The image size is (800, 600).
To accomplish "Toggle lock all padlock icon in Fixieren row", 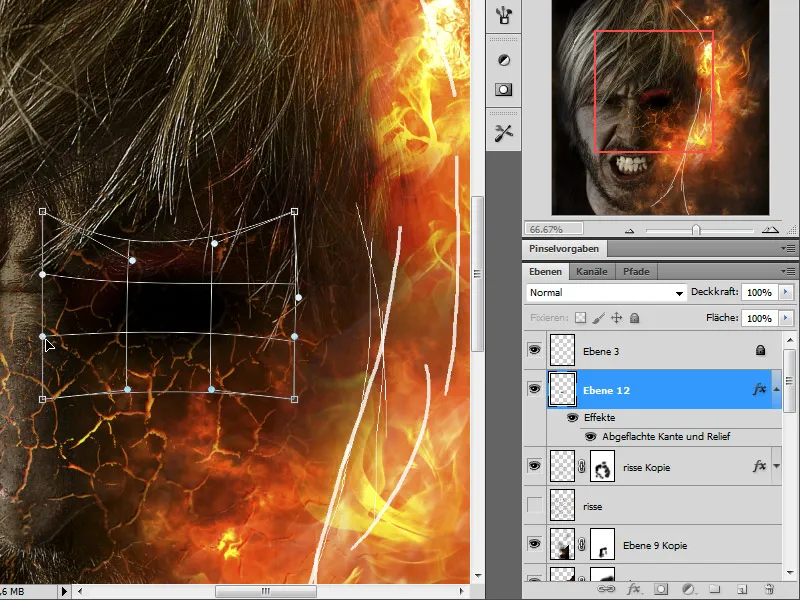I will click(x=635, y=318).
